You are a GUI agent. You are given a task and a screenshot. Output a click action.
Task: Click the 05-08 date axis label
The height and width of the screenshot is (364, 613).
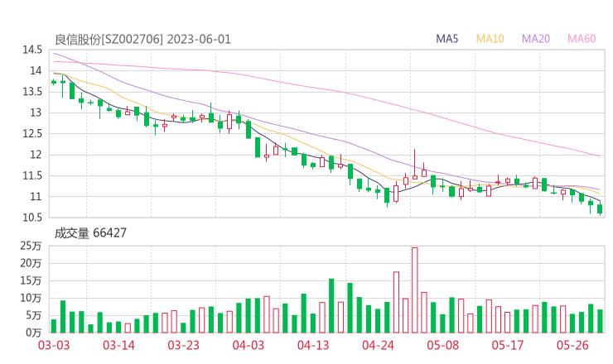point(442,345)
